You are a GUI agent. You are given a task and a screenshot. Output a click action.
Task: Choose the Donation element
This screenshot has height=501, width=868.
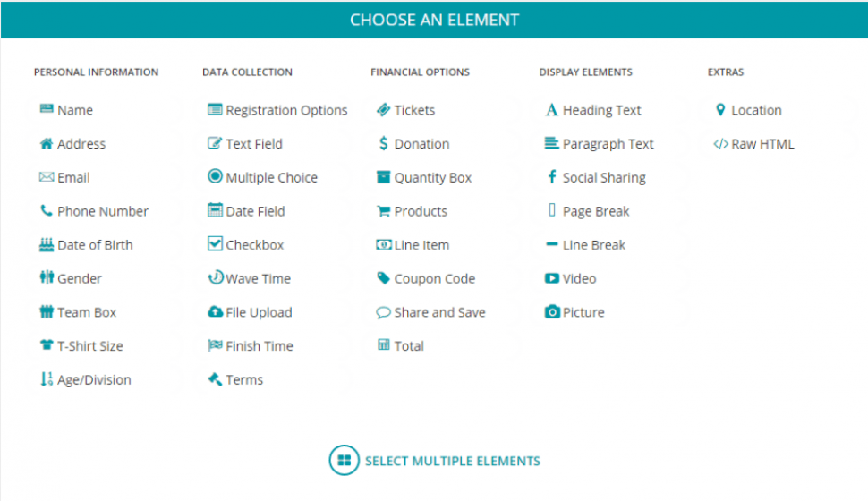(421, 144)
